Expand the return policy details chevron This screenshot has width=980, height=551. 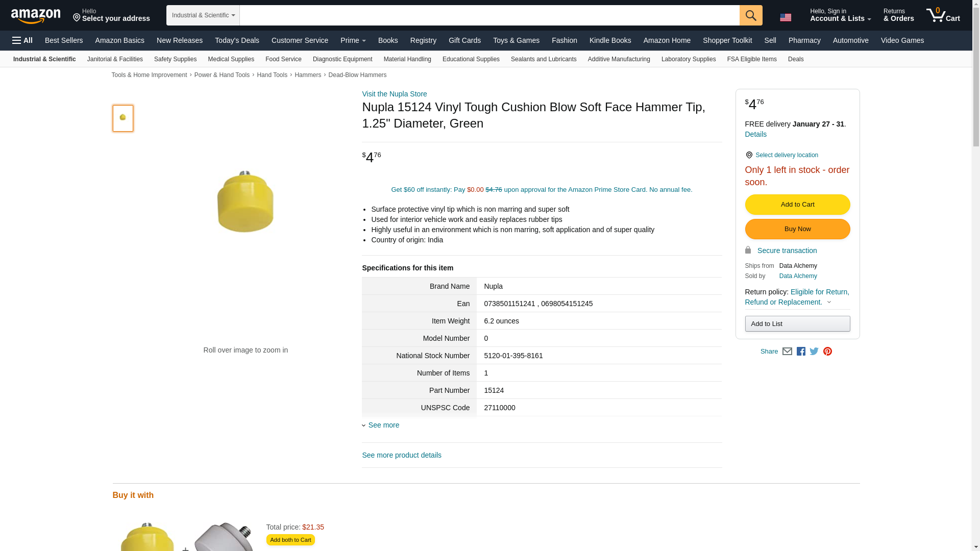coord(829,302)
